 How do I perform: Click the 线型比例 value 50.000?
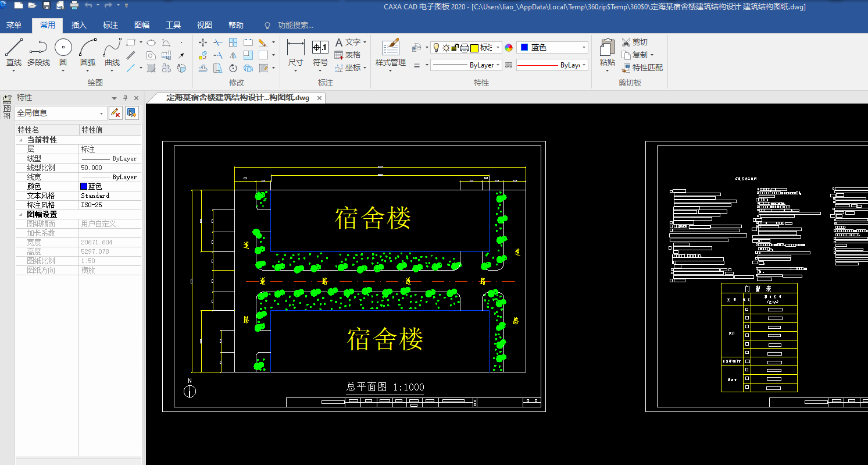click(x=110, y=168)
